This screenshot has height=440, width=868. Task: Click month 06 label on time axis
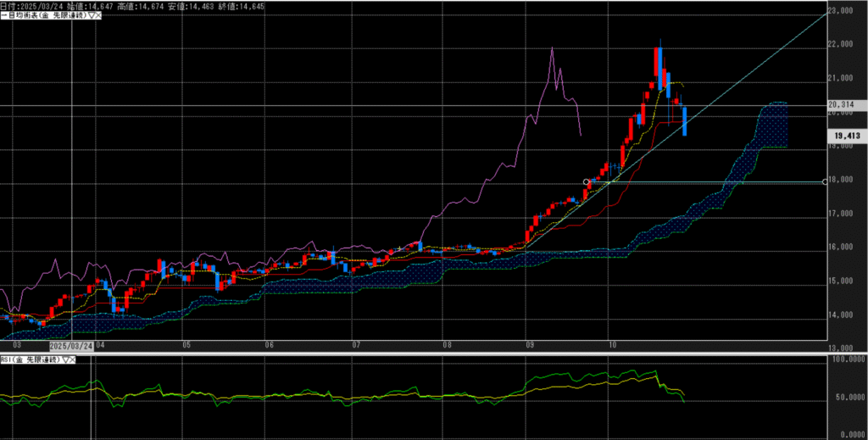coord(270,346)
